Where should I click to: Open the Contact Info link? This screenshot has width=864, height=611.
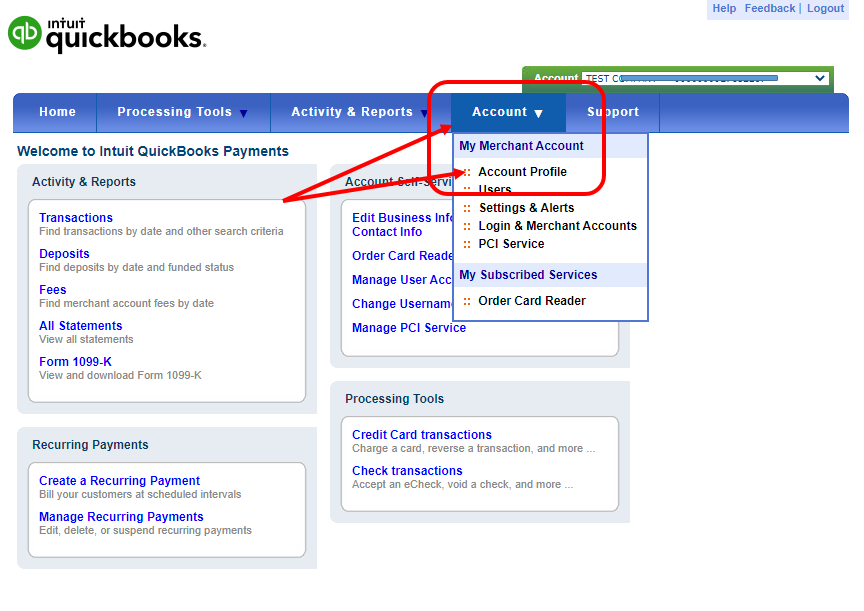point(387,232)
